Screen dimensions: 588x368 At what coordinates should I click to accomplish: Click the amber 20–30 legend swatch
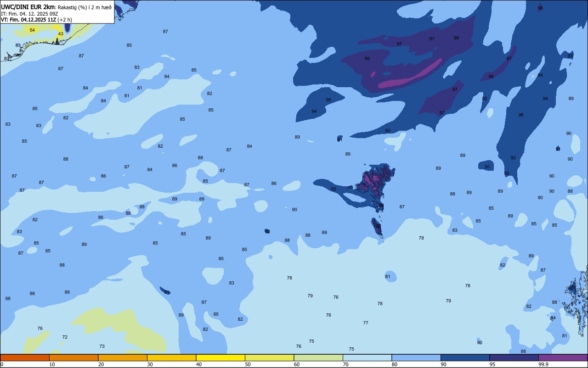[123, 357]
